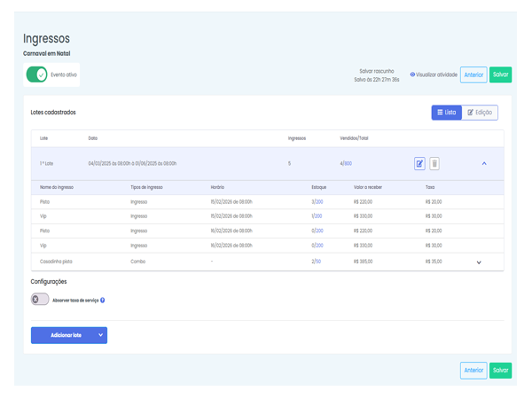532x399 pixels.
Task: Open the Adicionar lote dropdown arrow
Action: [101, 335]
